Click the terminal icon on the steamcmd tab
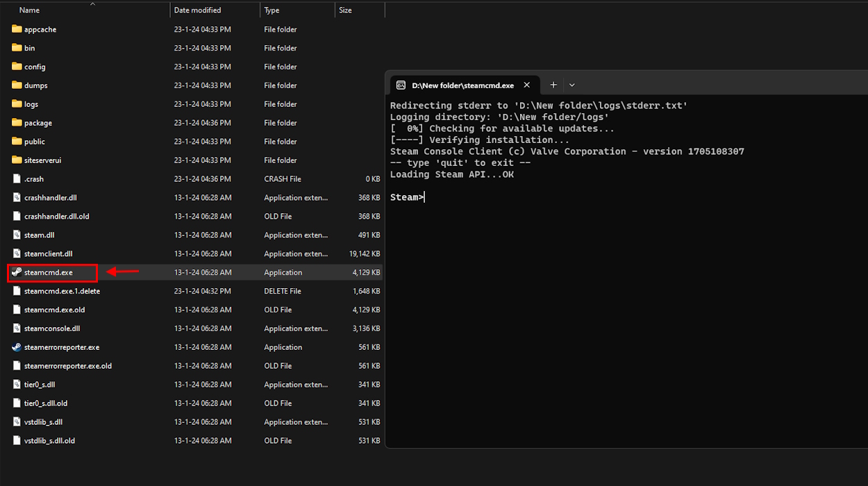The width and height of the screenshot is (868, 486). pos(401,85)
